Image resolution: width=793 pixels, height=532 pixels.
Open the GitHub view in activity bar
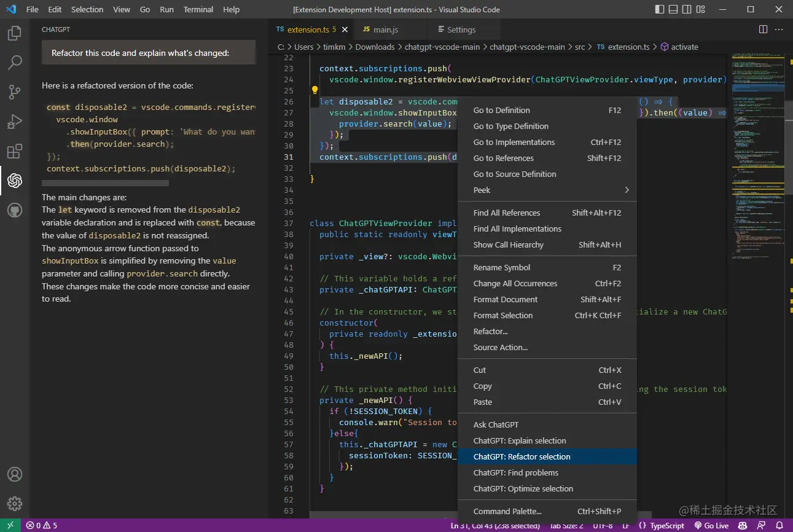coord(15,210)
